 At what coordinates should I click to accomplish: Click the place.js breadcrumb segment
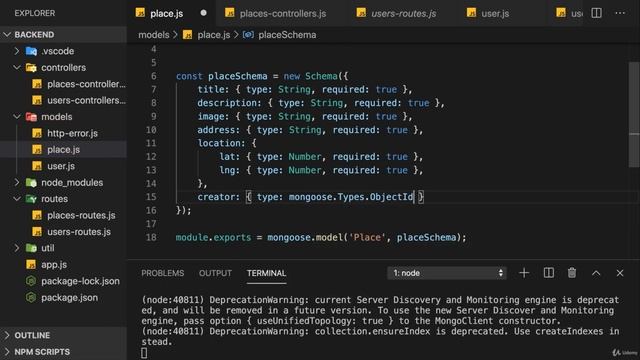pyautogui.click(x=214, y=35)
